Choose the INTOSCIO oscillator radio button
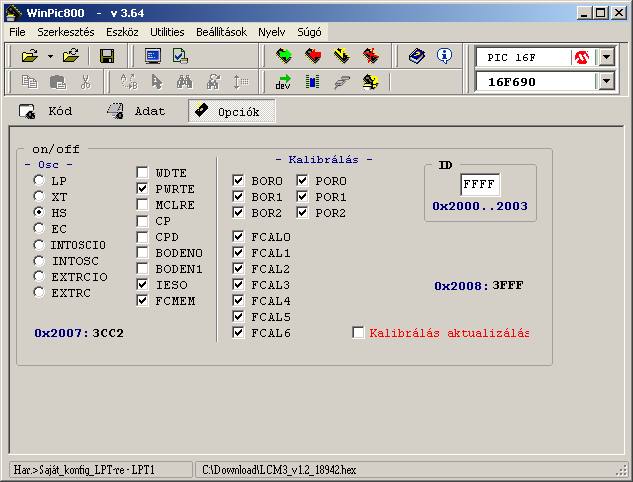633x482 pixels. coord(39,245)
